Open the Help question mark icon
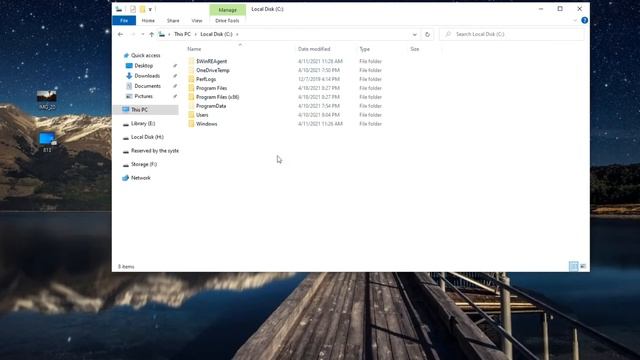 pyautogui.click(x=584, y=20)
